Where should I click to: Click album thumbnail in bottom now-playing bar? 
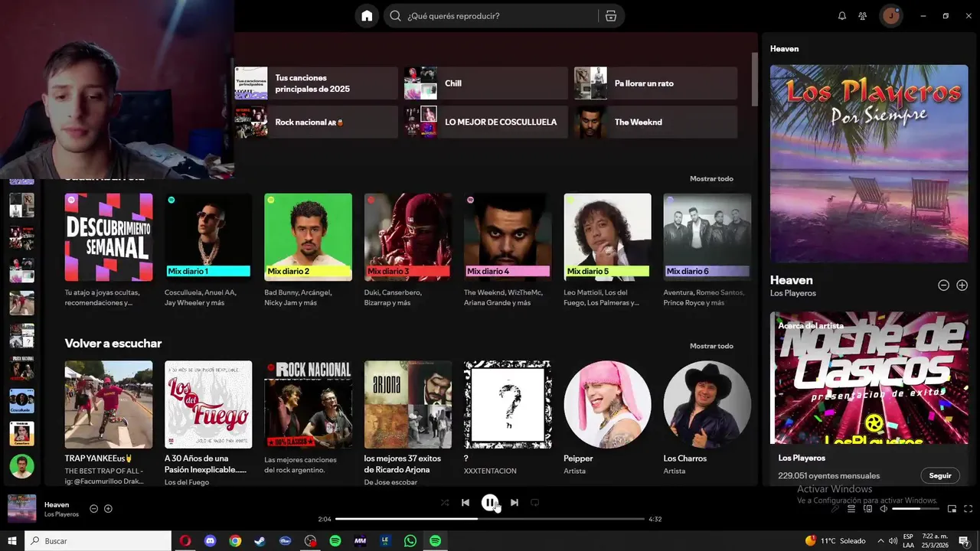point(22,509)
